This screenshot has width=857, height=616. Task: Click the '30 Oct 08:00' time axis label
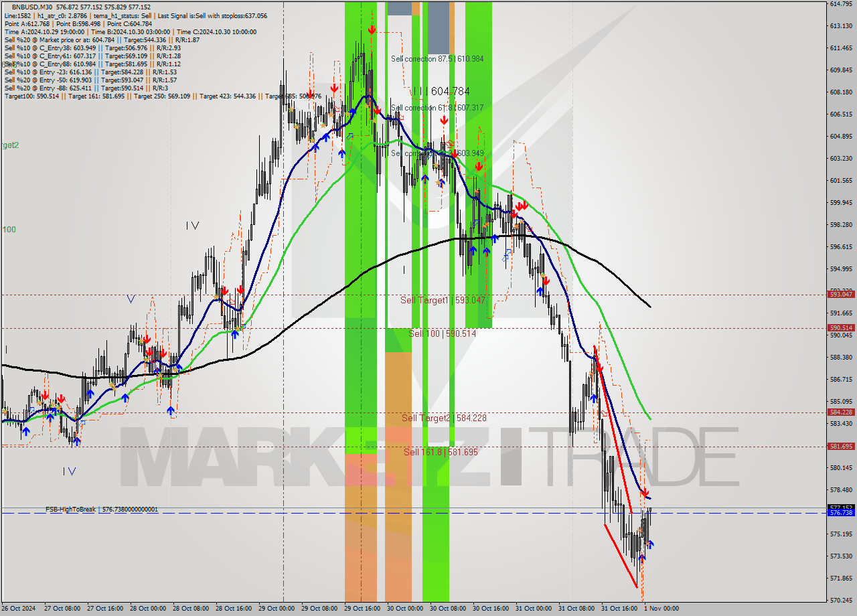tap(447, 609)
